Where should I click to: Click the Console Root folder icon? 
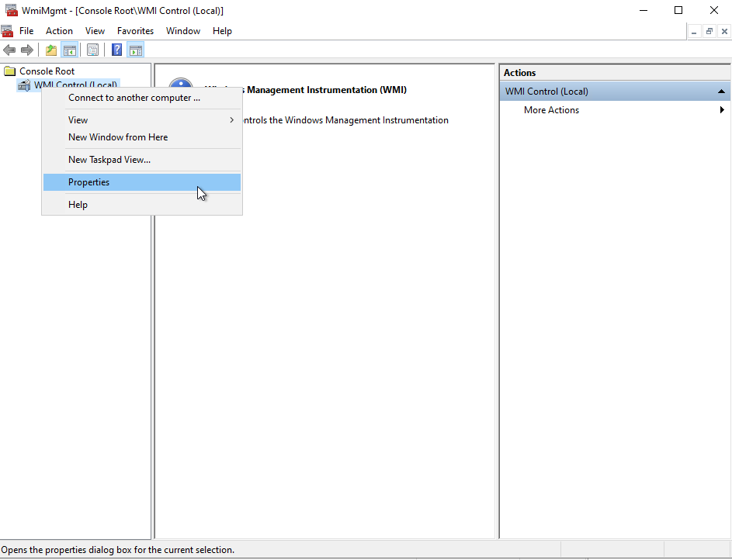point(10,71)
